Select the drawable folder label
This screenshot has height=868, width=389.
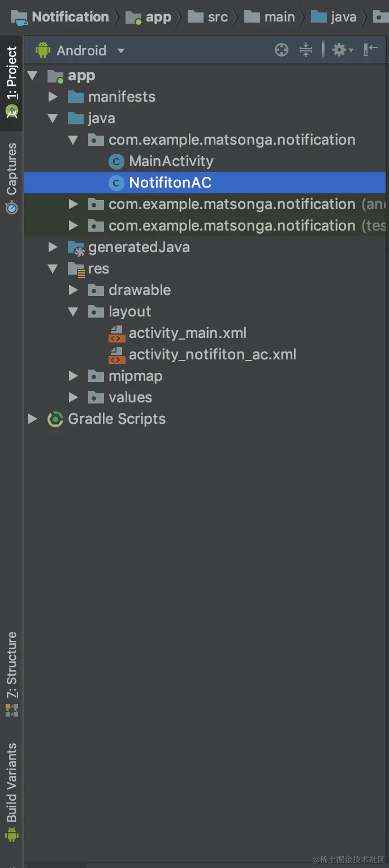[140, 290]
